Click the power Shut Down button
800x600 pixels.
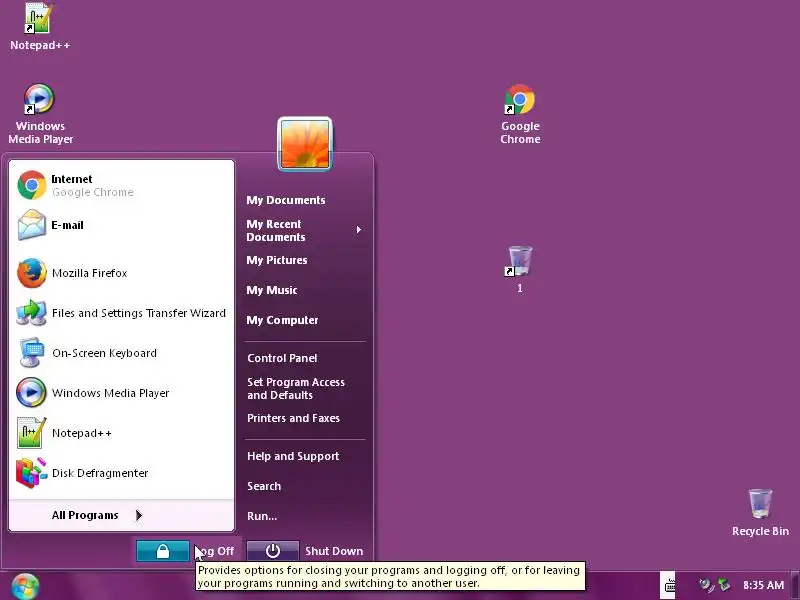273,551
